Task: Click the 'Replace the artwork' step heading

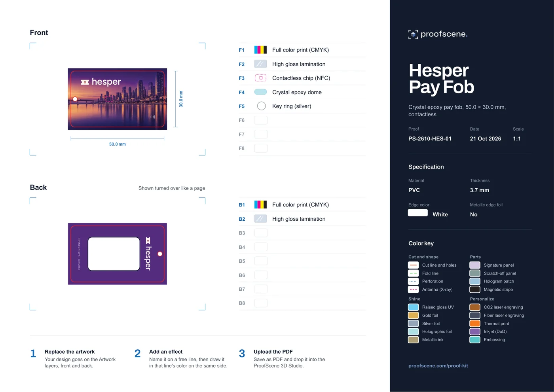Action: point(70,352)
